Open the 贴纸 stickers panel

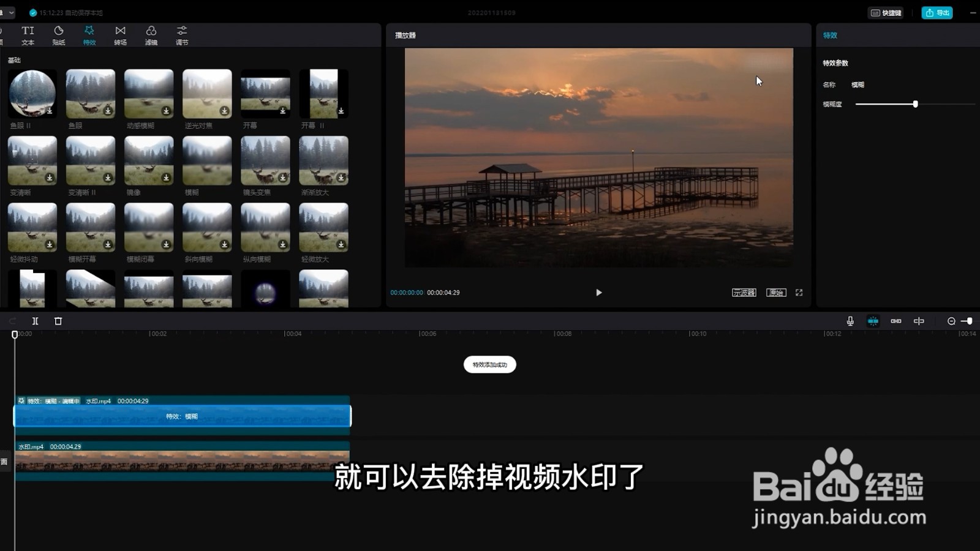[58, 35]
